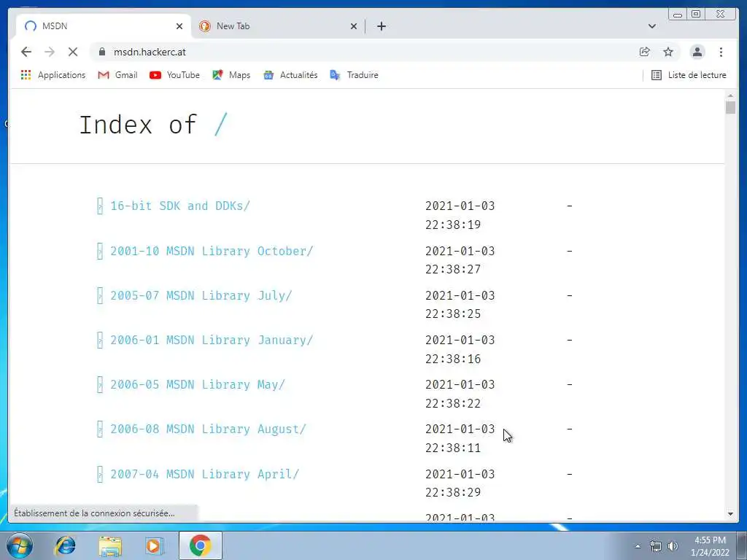Show hidden system tray icons
This screenshot has width=747, height=560.
point(638,546)
